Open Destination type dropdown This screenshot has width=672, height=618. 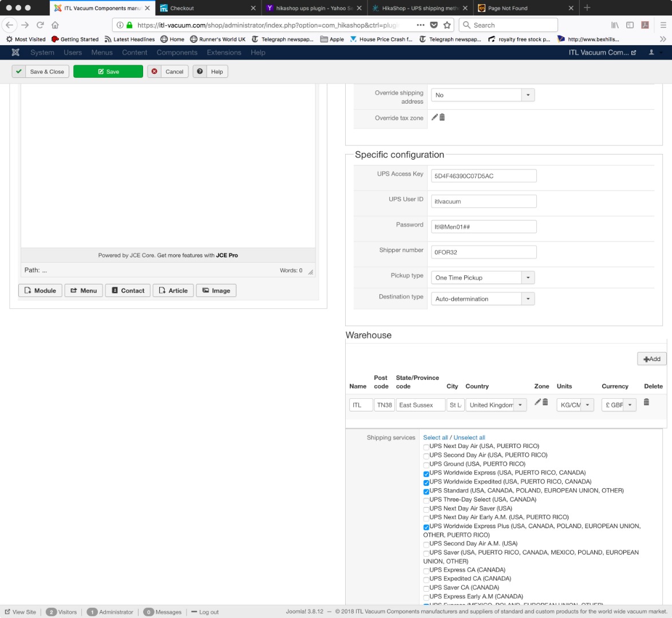coord(483,299)
